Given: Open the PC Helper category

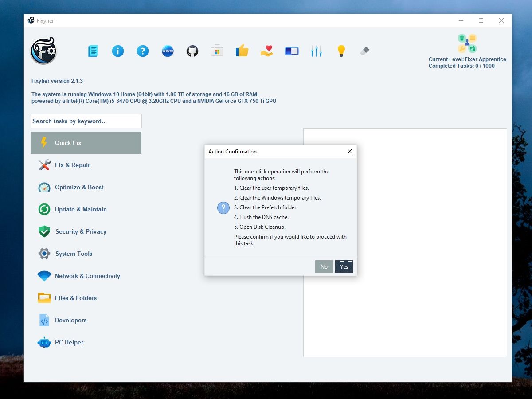Looking at the screenshot, I should tap(86, 342).
